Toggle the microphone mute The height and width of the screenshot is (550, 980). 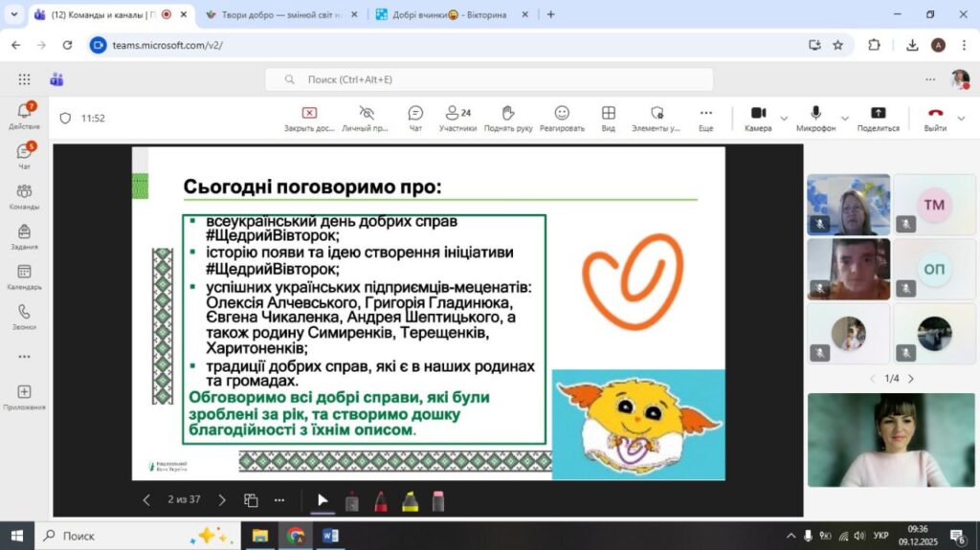(x=815, y=118)
